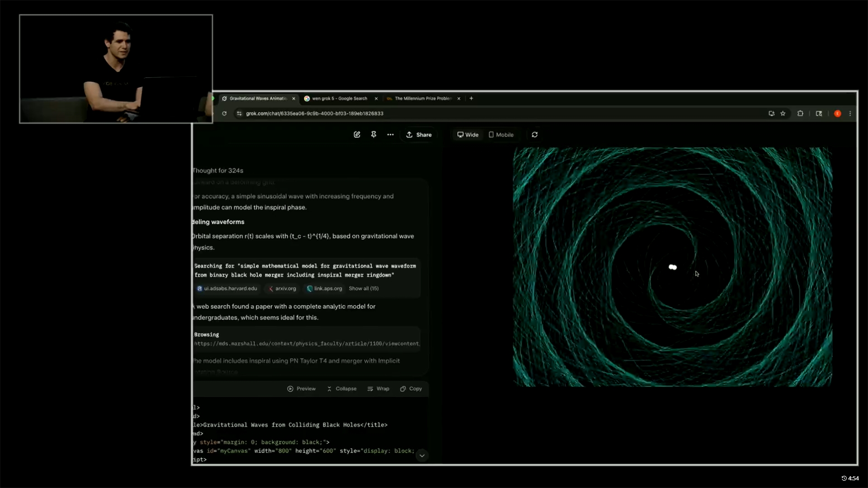
Task: Open the arxiv.org source link
Action: coord(283,288)
